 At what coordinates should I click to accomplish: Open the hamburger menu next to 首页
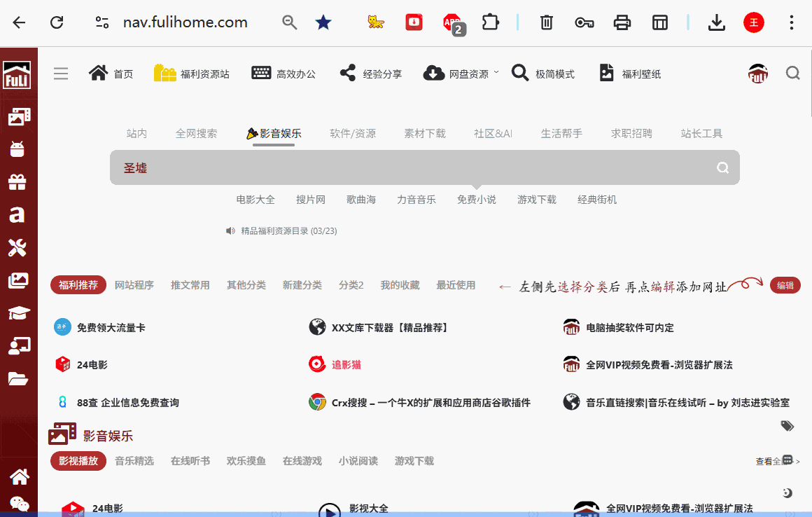coord(61,73)
